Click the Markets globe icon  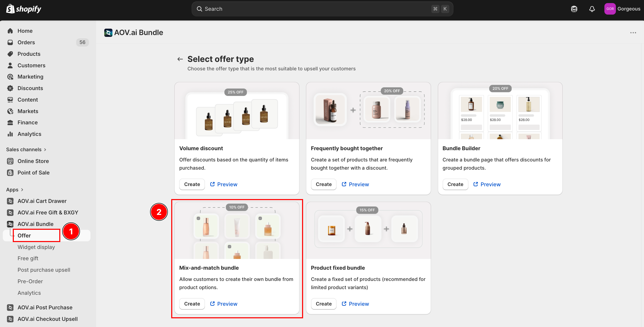click(10, 111)
